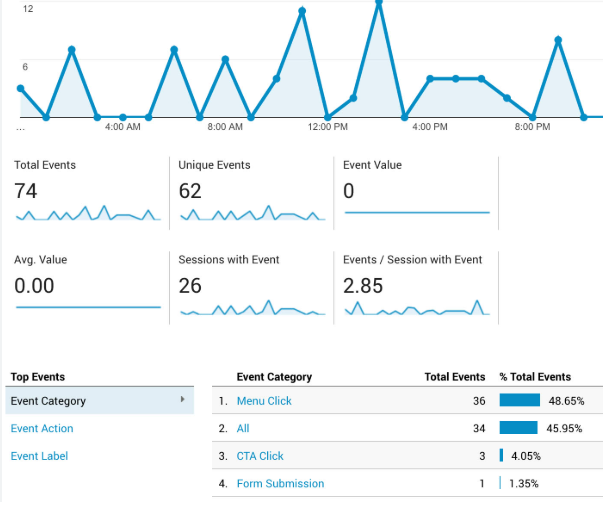Click the Events / Session with Event sparkline

416,309
